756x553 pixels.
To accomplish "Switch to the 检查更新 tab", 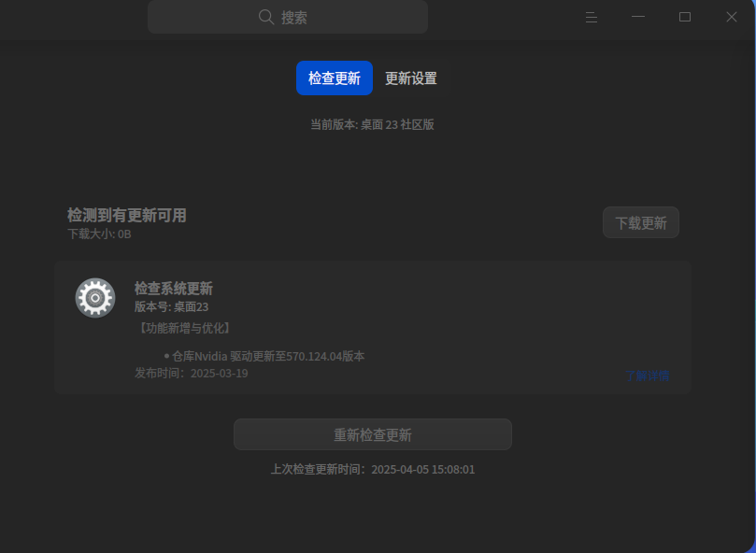I will click(x=335, y=78).
